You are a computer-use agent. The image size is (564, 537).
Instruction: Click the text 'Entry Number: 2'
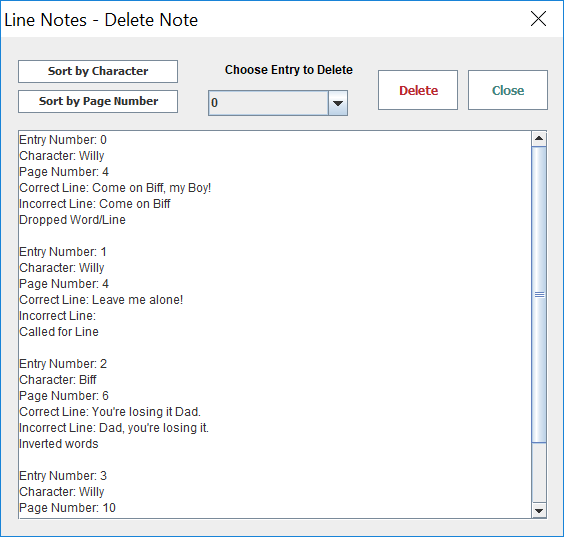point(63,364)
